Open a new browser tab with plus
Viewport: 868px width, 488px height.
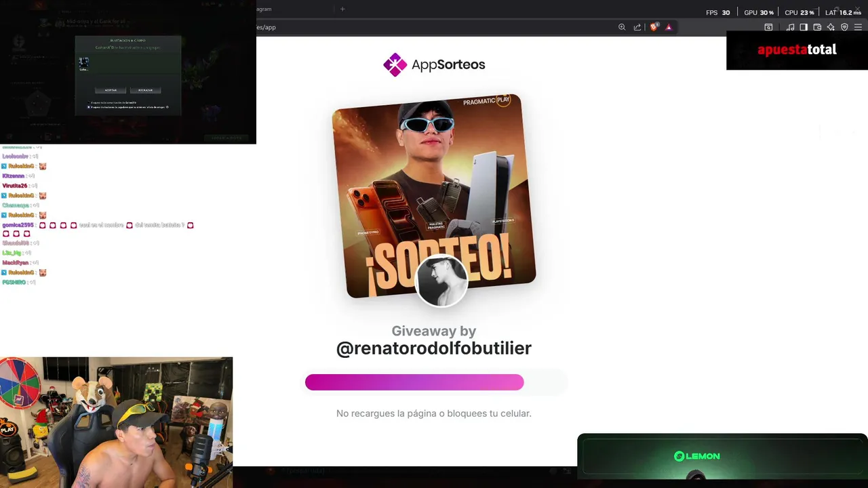coord(342,9)
